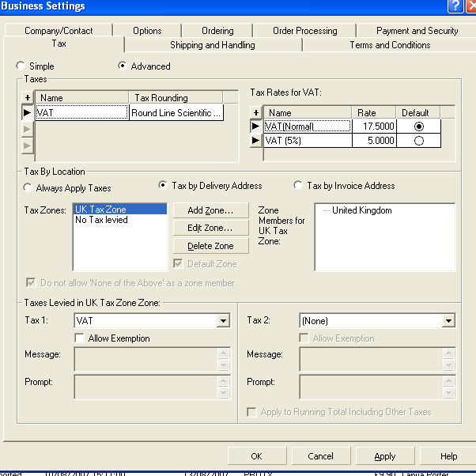Click the plus icon in Tax Rates grid

(x=255, y=113)
